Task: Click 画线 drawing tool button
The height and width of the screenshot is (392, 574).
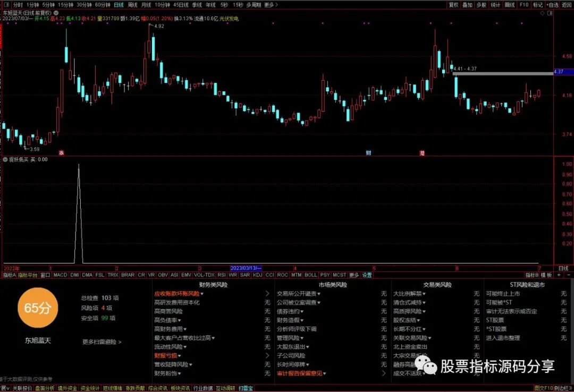Action: pos(510,5)
